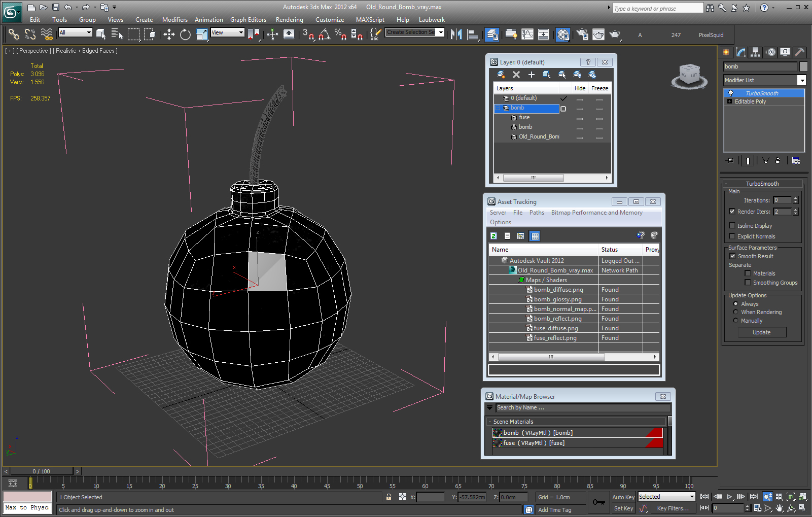Image resolution: width=812 pixels, height=517 pixels.
Task: Open the Key Filters button
Action: point(673,508)
